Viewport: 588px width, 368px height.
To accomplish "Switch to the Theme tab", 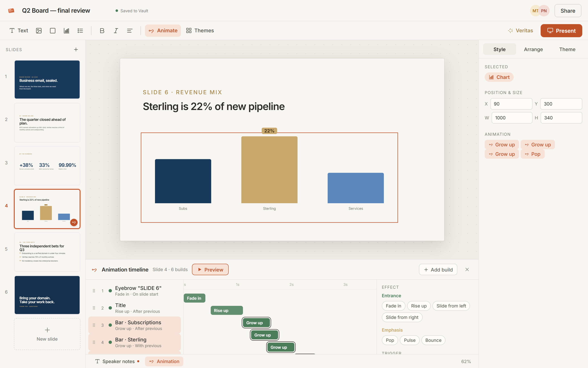I will click(567, 49).
